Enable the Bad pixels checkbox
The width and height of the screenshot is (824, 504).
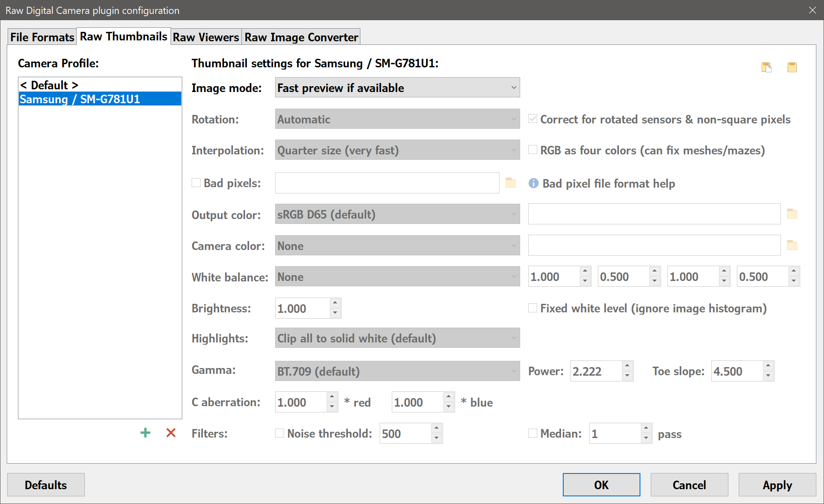(x=196, y=183)
